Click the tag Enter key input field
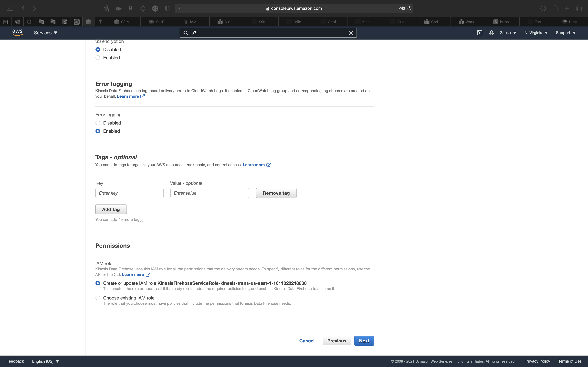Screen dimensions: 588x367 click(129, 193)
